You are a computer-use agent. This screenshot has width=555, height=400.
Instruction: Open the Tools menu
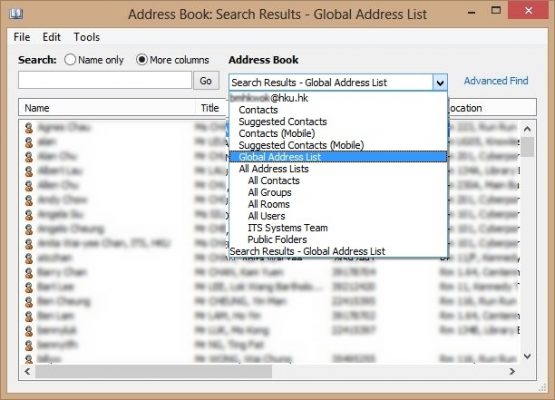(87, 37)
